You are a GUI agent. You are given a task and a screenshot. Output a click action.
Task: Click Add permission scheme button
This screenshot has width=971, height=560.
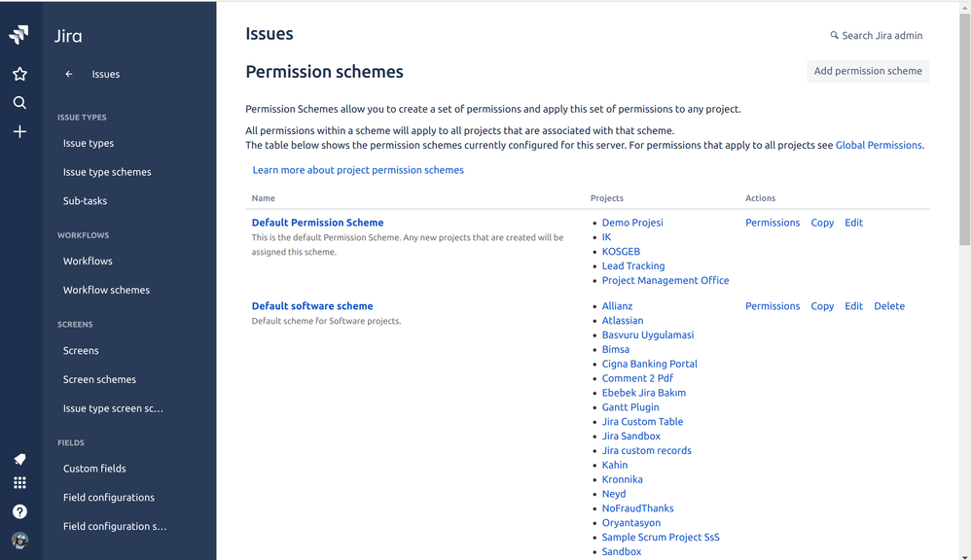pos(868,71)
